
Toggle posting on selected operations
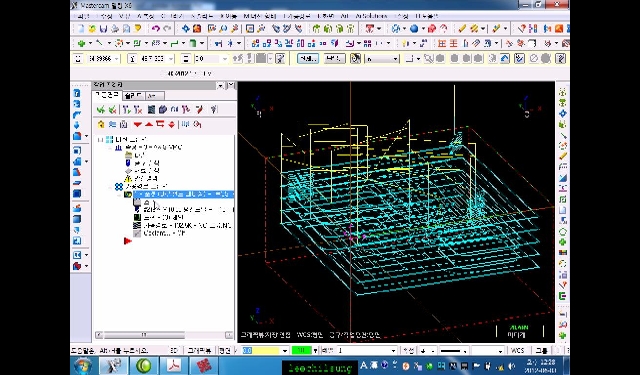click(124, 124)
